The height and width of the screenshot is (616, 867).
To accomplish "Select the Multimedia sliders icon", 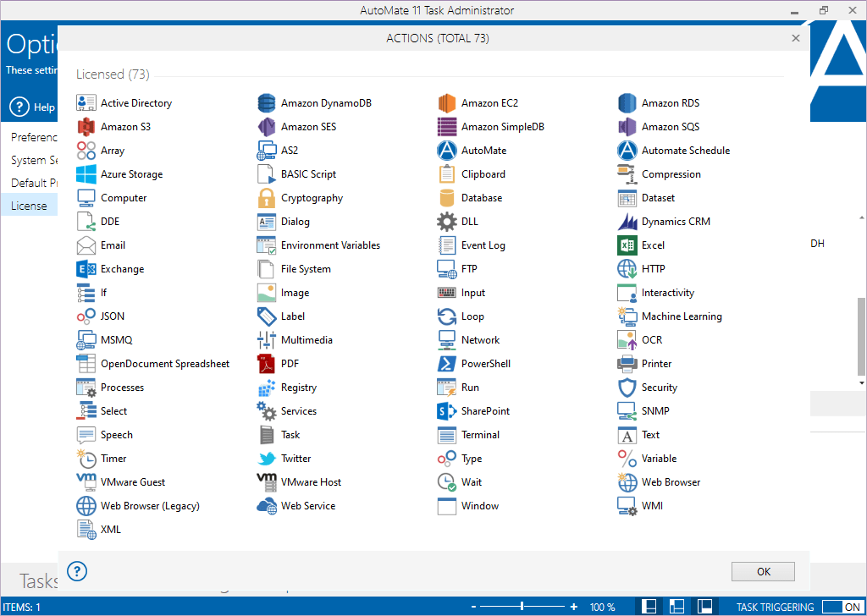I will pyautogui.click(x=267, y=340).
